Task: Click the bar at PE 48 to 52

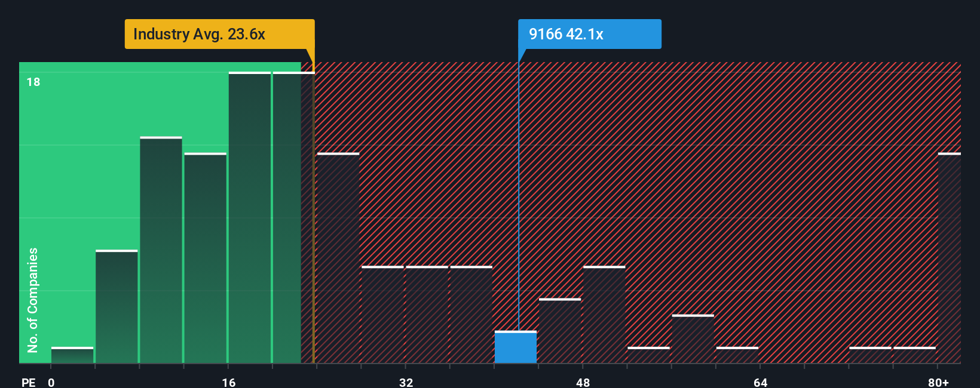Action: (x=604, y=315)
